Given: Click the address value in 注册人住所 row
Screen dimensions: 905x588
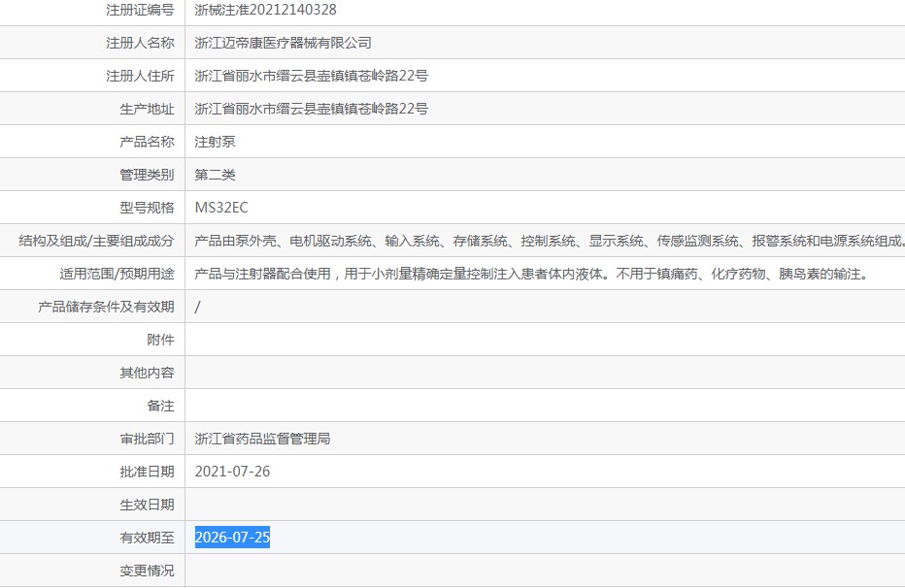Looking at the screenshot, I should point(311,76).
